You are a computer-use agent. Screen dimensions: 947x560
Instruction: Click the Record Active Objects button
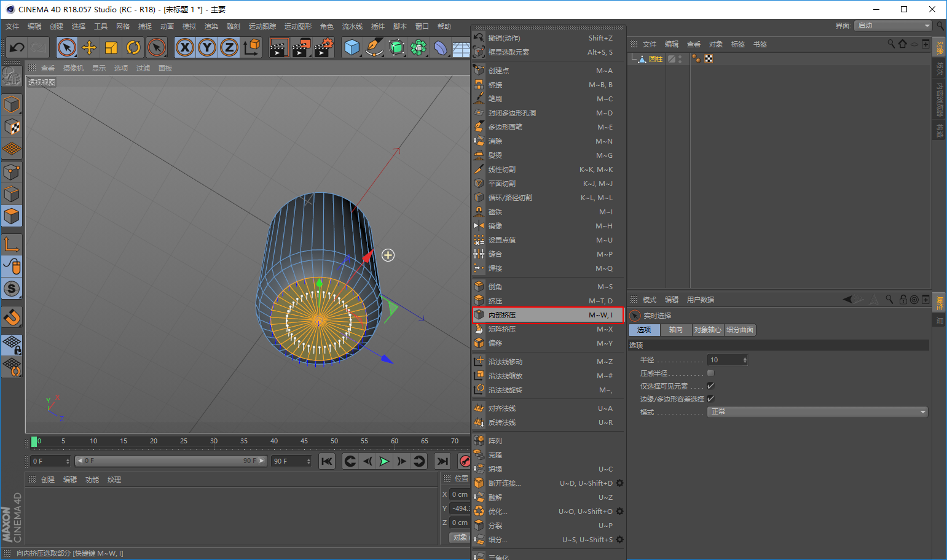tap(465, 461)
